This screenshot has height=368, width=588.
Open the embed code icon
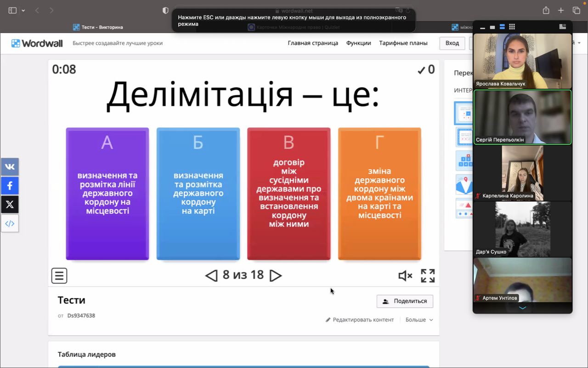tap(10, 224)
